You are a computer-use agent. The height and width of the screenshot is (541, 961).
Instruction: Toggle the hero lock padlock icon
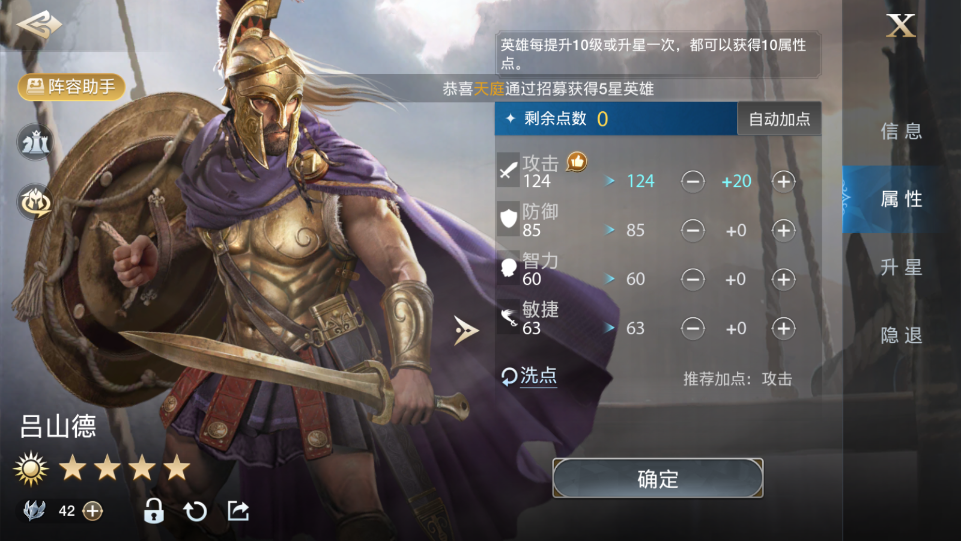[153, 510]
